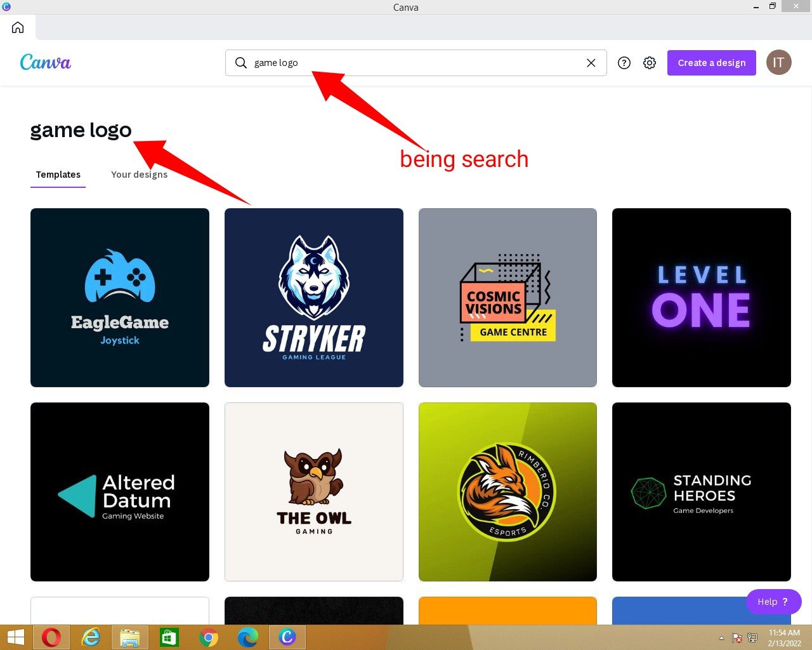The height and width of the screenshot is (650, 812).
Task: Click the Create a design button
Action: point(712,63)
